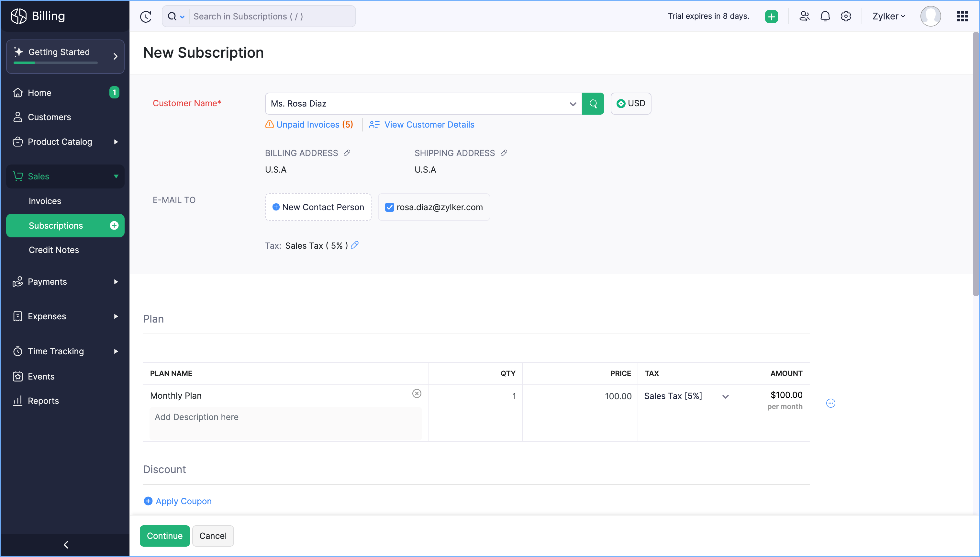Image resolution: width=980 pixels, height=557 pixels.
Task: Open the Unpaid Invoices (5) link
Action: [x=314, y=125]
